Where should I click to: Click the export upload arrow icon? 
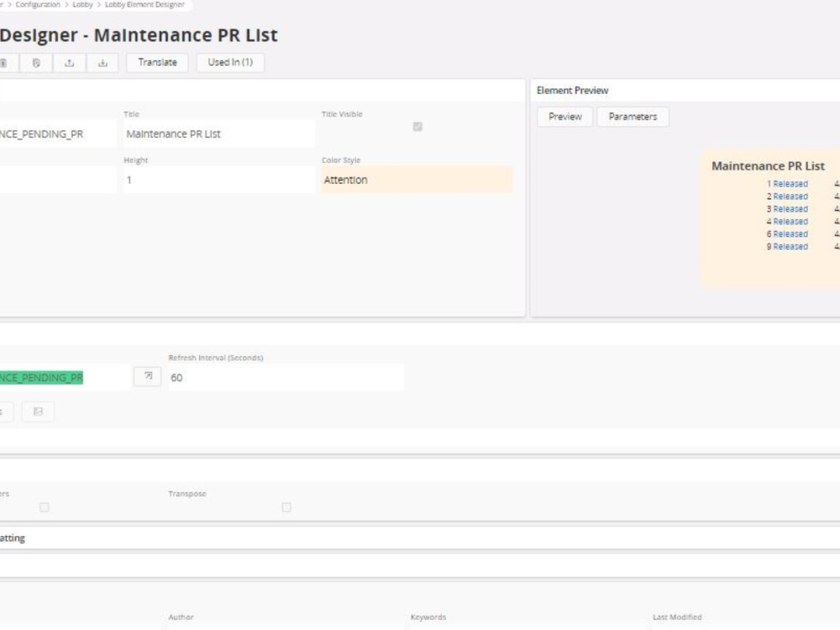69,63
